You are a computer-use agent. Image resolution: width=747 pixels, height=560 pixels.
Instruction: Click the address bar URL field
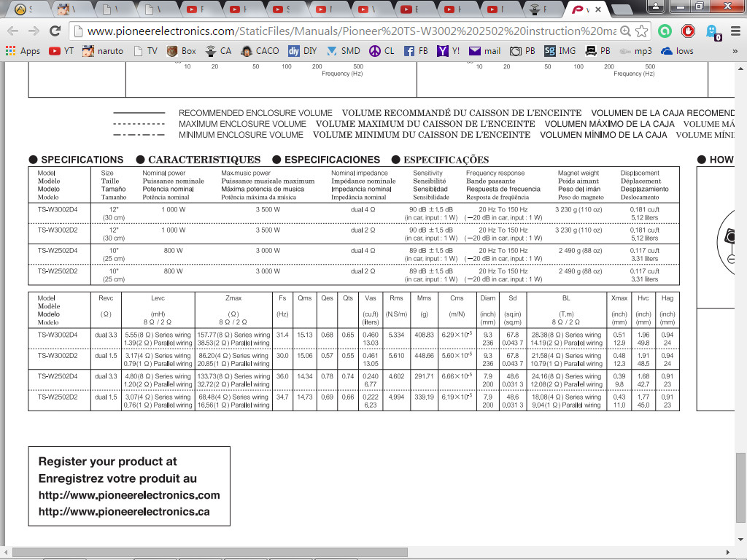pos(350,31)
